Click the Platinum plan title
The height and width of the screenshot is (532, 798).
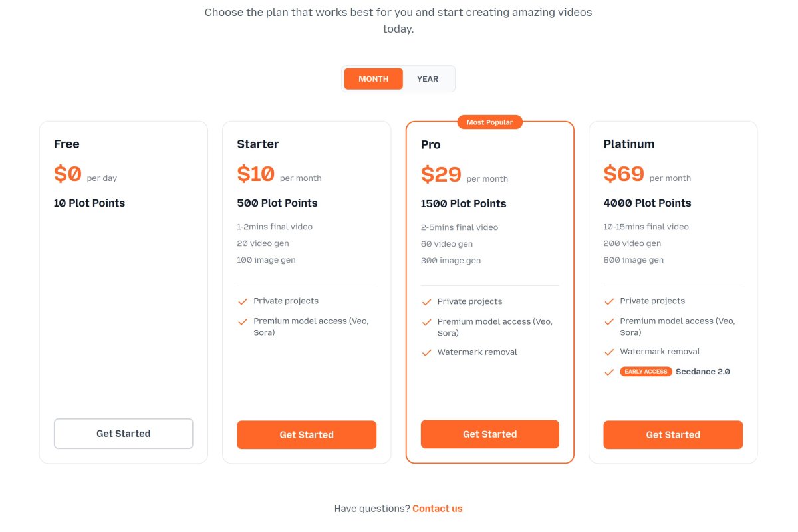628,144
